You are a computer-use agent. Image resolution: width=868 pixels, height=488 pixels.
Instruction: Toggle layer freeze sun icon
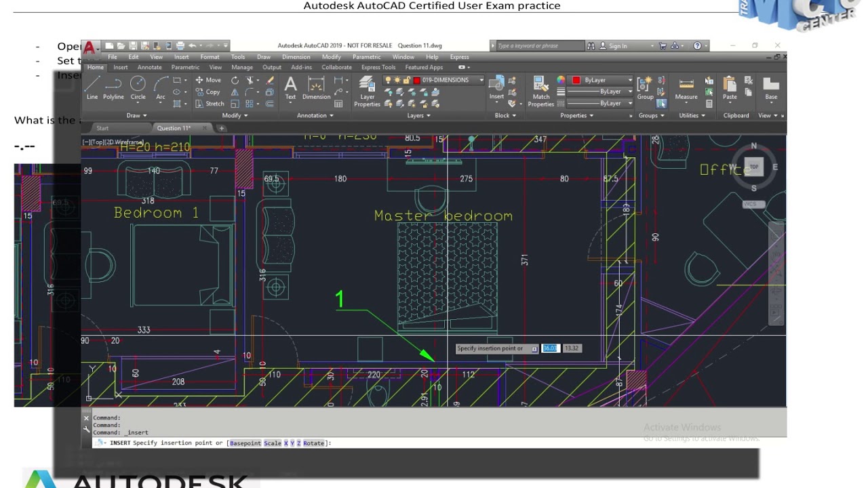(x=397, y=80)
